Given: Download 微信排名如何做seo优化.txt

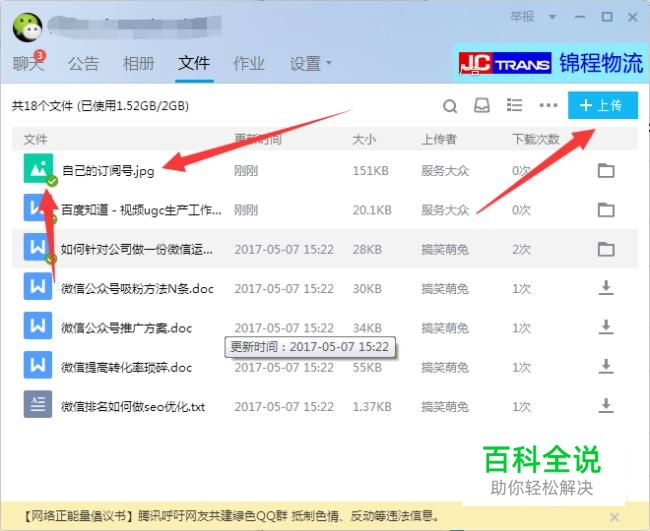Looking at the screenshot, I should pyautogui.click(x=606, y=406).
